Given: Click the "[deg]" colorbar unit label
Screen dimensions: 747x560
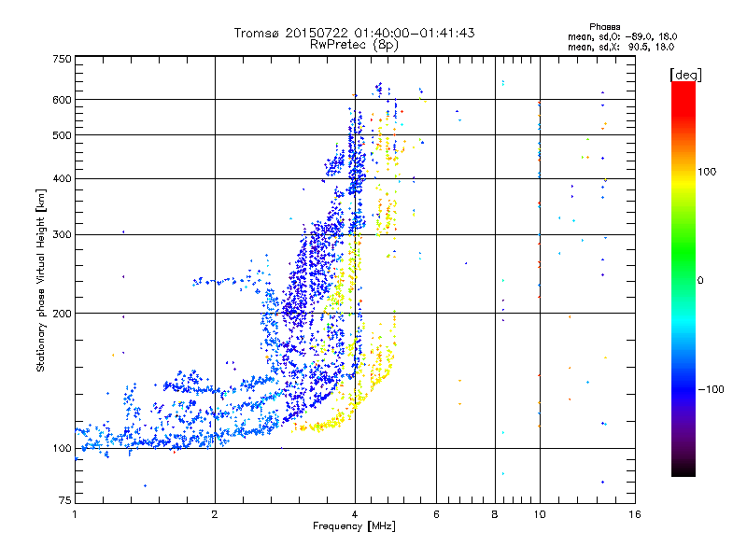Looking at the screenshot, I should coord(685,75).
